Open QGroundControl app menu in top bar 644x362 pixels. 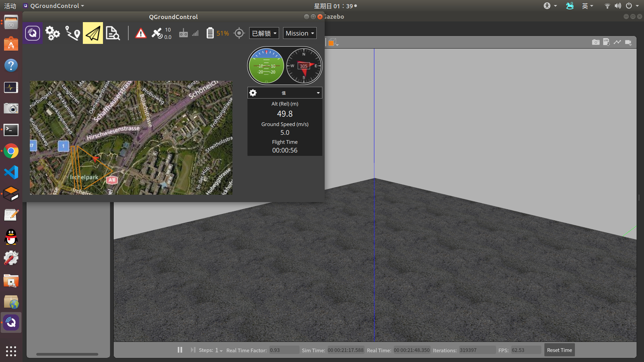pos(54,6)
